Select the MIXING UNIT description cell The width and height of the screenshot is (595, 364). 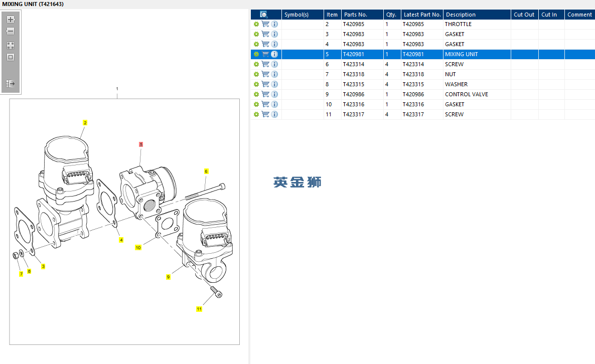(x=477, y=54)
